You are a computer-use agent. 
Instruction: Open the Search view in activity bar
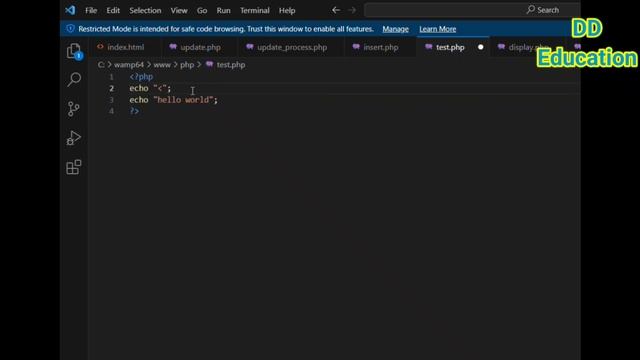pos(74,79)
